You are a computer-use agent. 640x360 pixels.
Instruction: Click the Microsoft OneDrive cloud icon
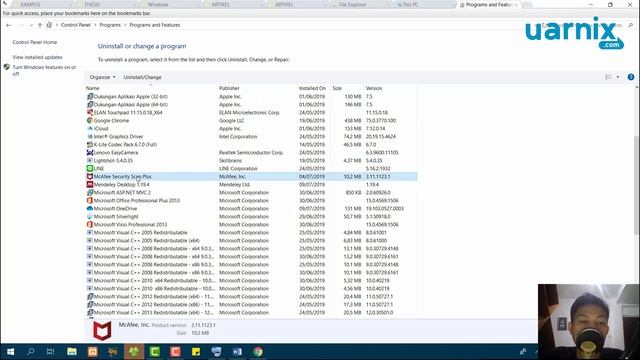coord(90,209)
